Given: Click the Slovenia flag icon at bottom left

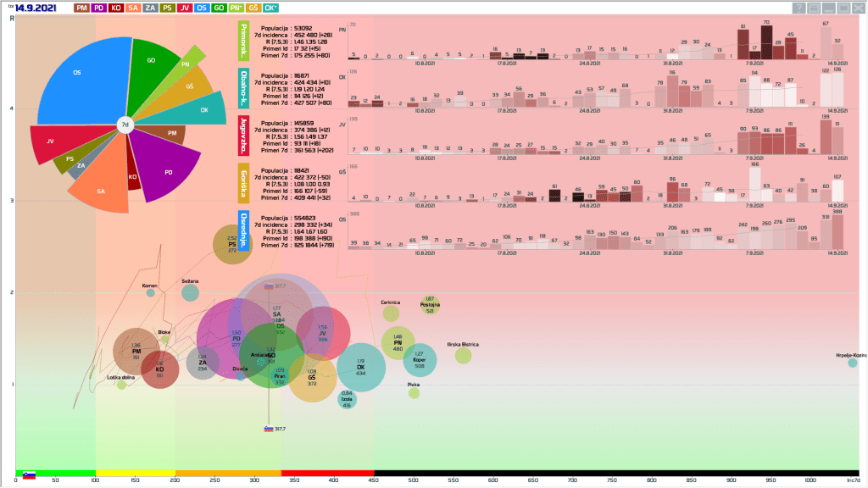Looking at the screenshot, I should click(29, 475).
